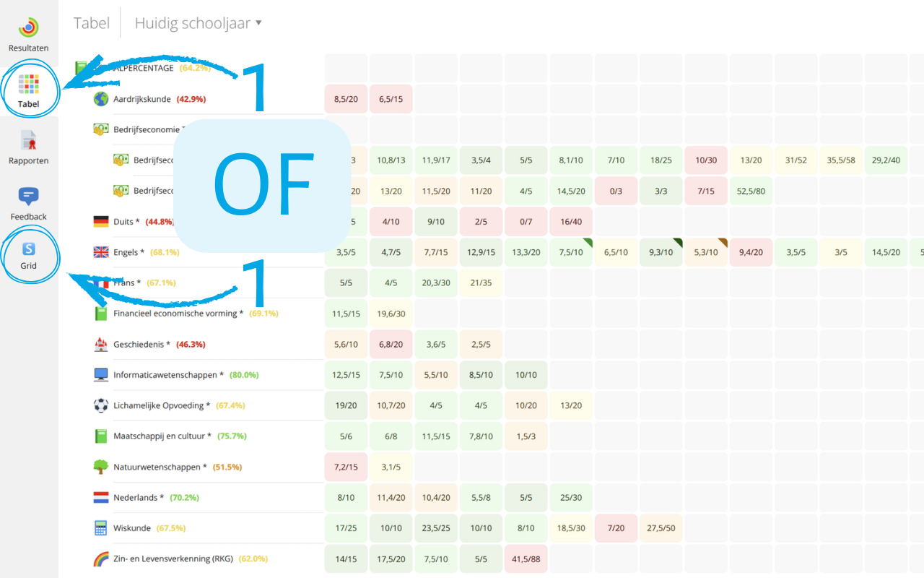Click the Nederlands flag icon

tap(101, 498)
